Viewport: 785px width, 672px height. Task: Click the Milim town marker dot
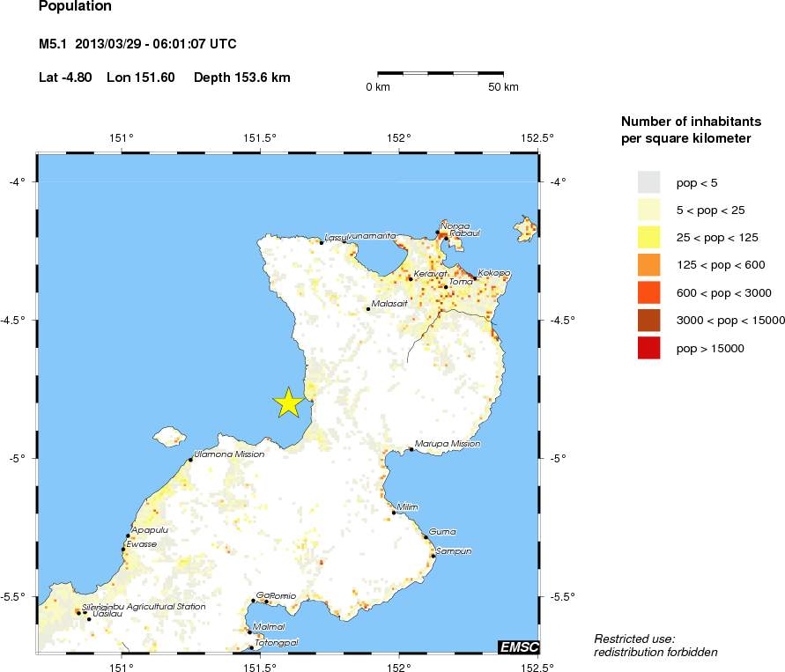(394, 513)
